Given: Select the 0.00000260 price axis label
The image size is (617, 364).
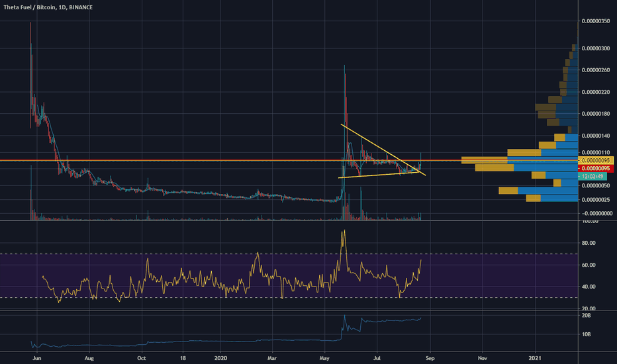Looking at the screenshot, I should pyautogui.click(x=595, y=70).
